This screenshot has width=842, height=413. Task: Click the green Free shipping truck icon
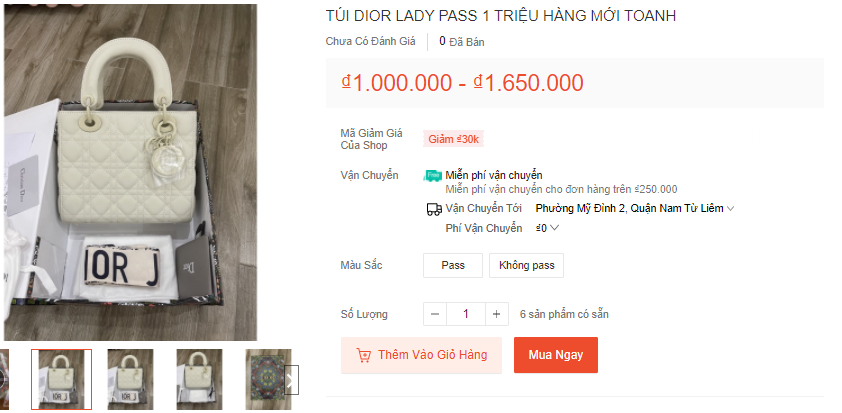tap(432, 176)
